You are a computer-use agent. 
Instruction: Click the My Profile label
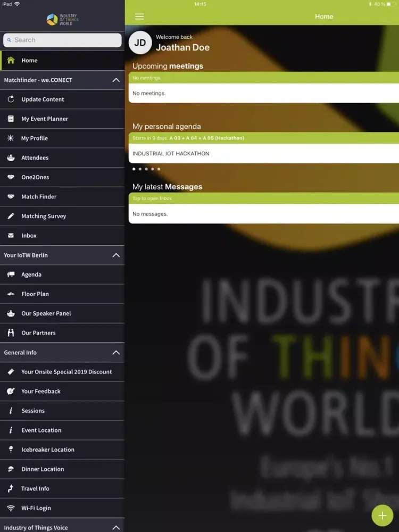click(34, 138)
